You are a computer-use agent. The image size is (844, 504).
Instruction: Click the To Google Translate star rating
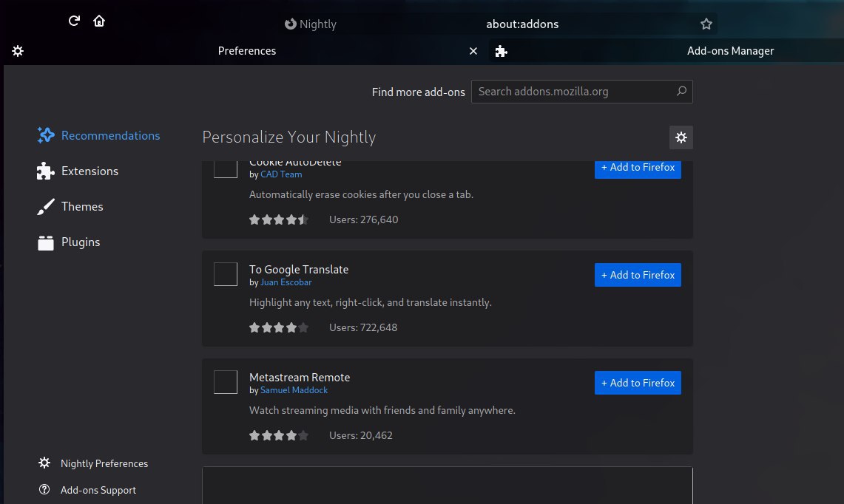279,327
